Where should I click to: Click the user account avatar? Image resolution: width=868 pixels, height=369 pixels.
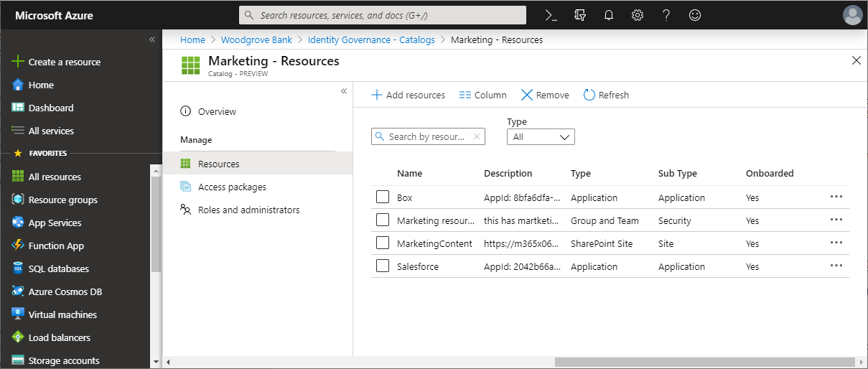coord(852,15)
